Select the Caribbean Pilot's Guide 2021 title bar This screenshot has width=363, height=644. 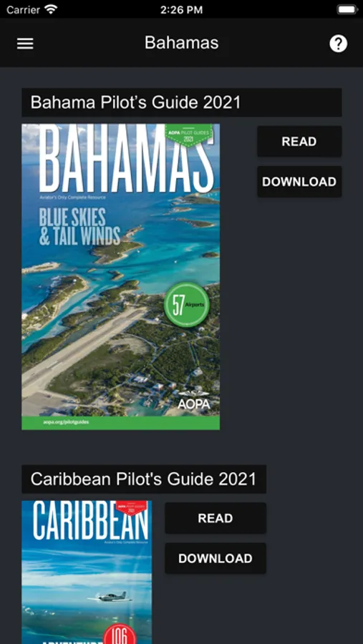click(144, 479)
